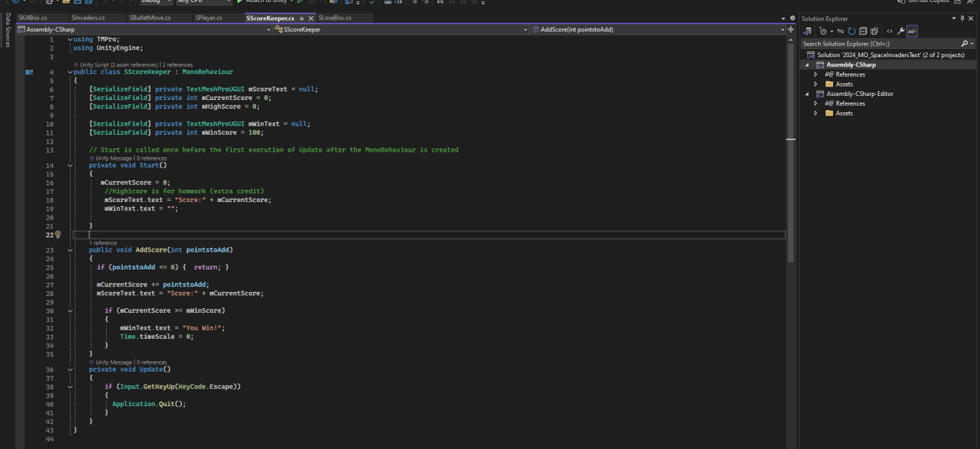Click the lightbulb quick actions icon

tap(58, 235)
